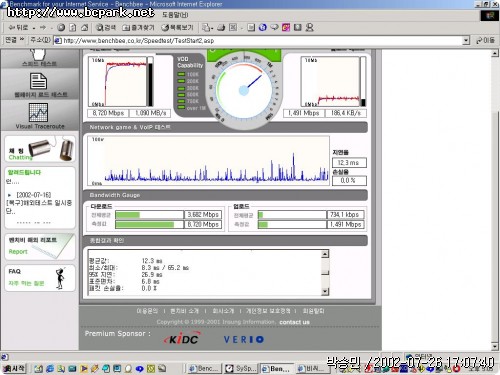The image size is (500, 375).
Task: Click the Messenger person icon in the toolbar
Action: (310, 28)
